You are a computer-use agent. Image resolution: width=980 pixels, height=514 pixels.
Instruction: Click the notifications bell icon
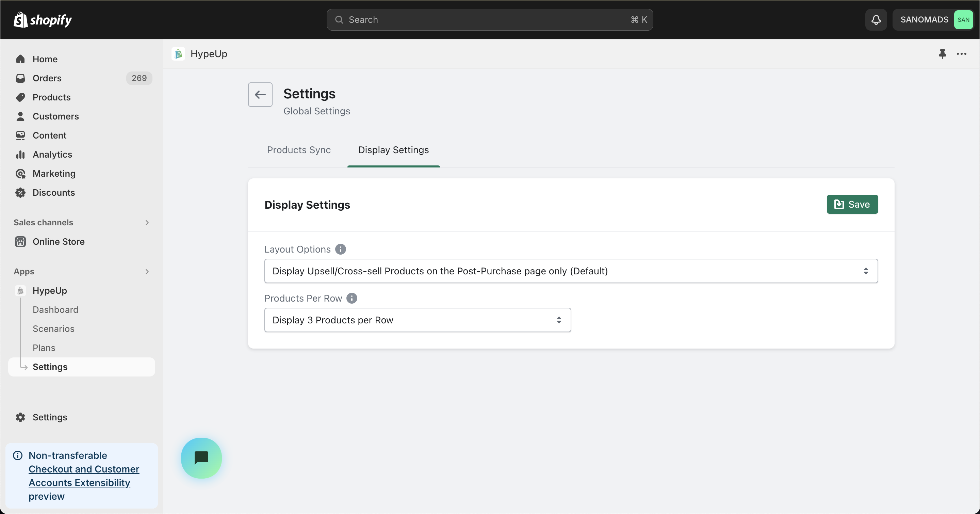(876, 20)
